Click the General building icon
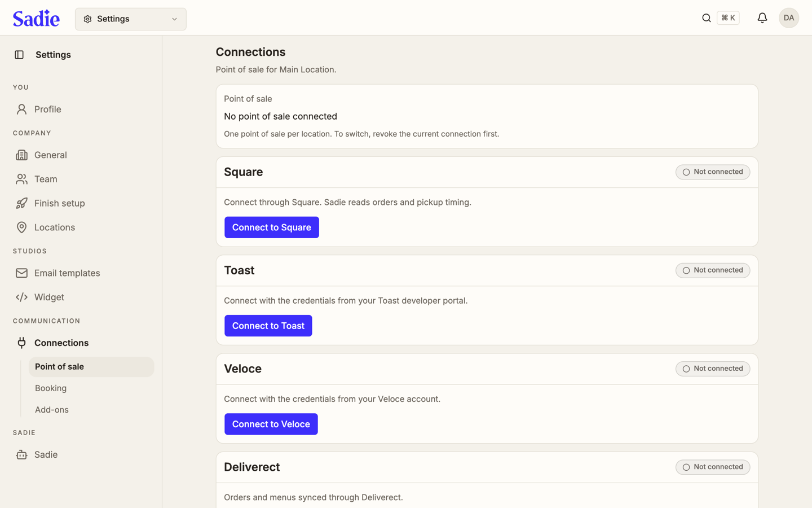Image resolution: width=812 pixels, height=508 pixels. (x=21, y=155)
